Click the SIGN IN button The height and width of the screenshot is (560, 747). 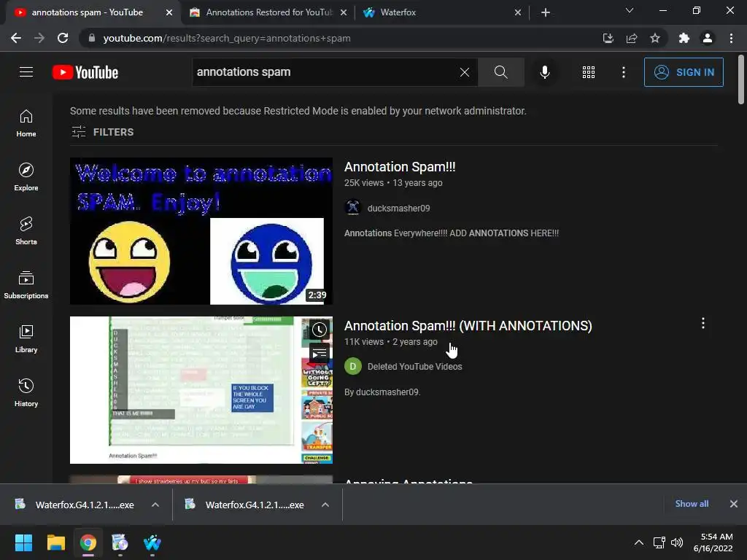tap(684, 72)
